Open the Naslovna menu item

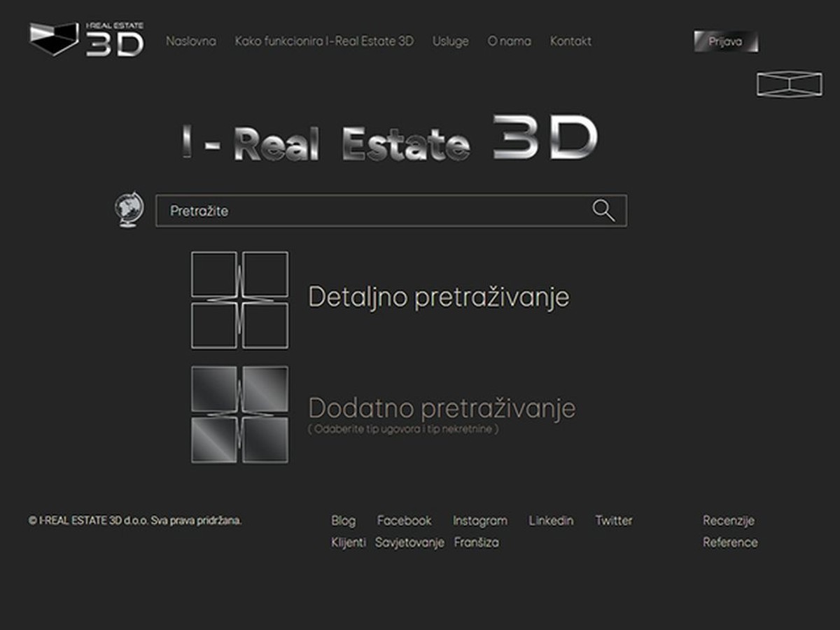pos(190,42)
